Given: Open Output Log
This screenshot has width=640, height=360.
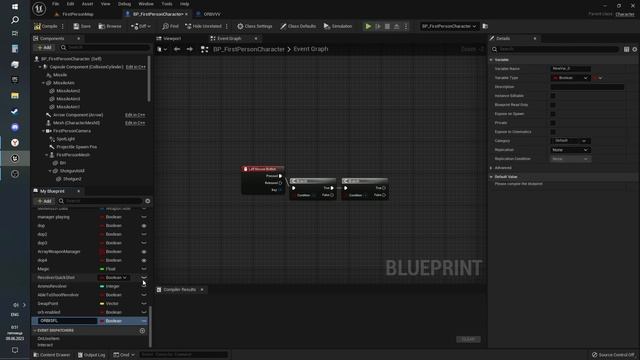Looking at the screenshot, I should pos(91,355).
